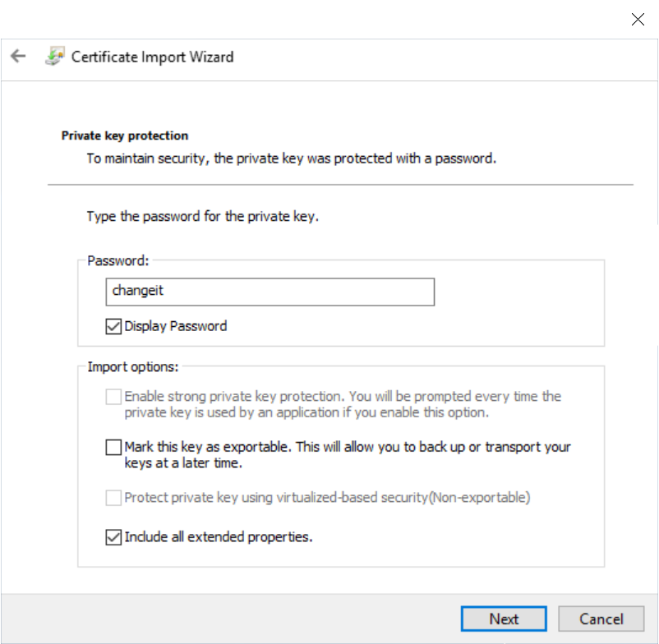This screenshot has width=659, height=644.
Task: Enable Mark this key as exportable checkbox
Action: coord(113,448)
